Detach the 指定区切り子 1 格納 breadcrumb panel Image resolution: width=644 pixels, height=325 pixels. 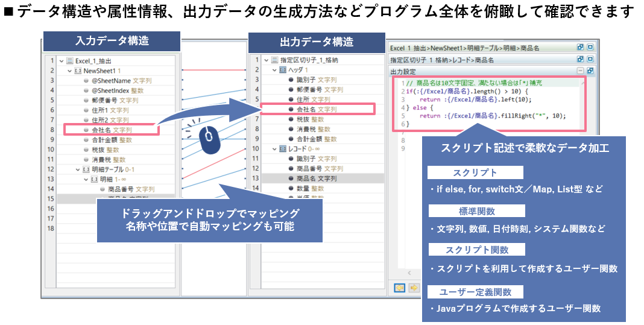pos(580,59)
